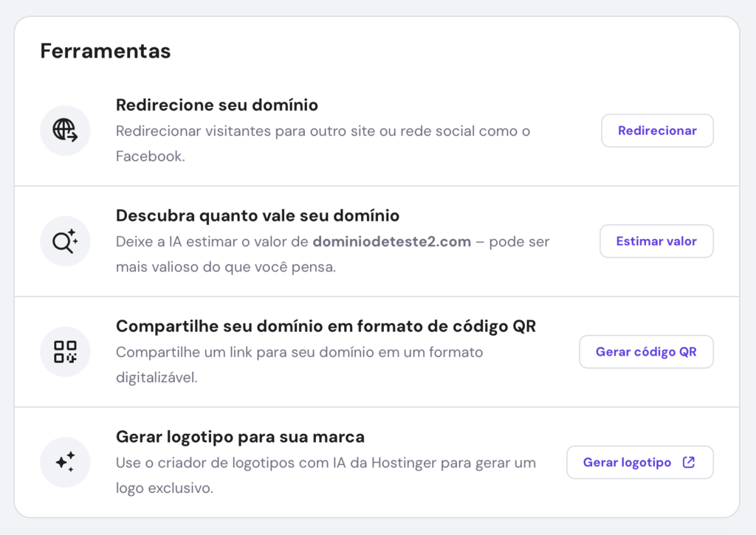Open the Redirecione seu domínio circle icon
756x535 pixels.
[65, 131]
